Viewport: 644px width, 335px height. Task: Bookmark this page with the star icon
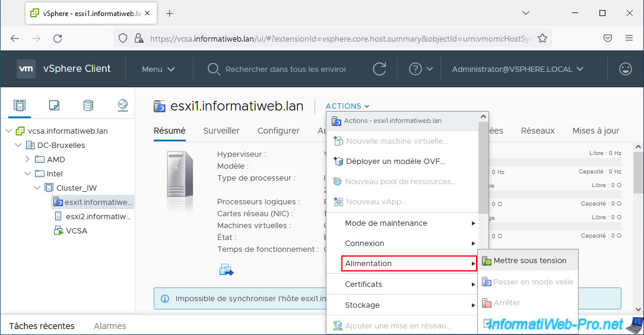(x=542, y=38)
